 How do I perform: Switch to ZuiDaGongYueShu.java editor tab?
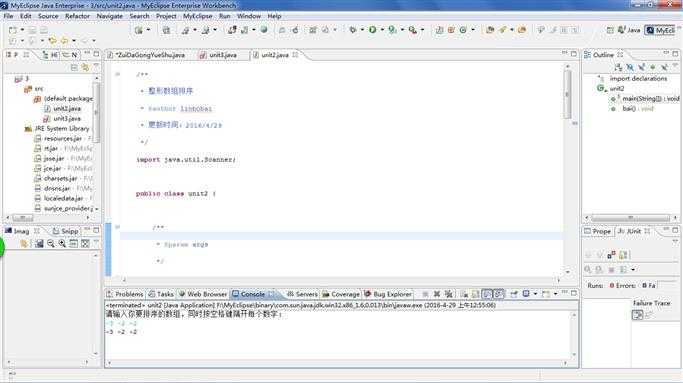point(150,55)
